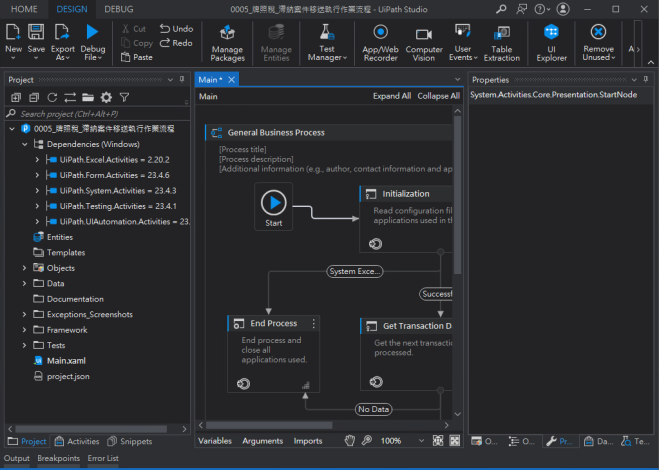659x470 pixels.
Task: Click the designer overview icon
Action: pos(455,440)
